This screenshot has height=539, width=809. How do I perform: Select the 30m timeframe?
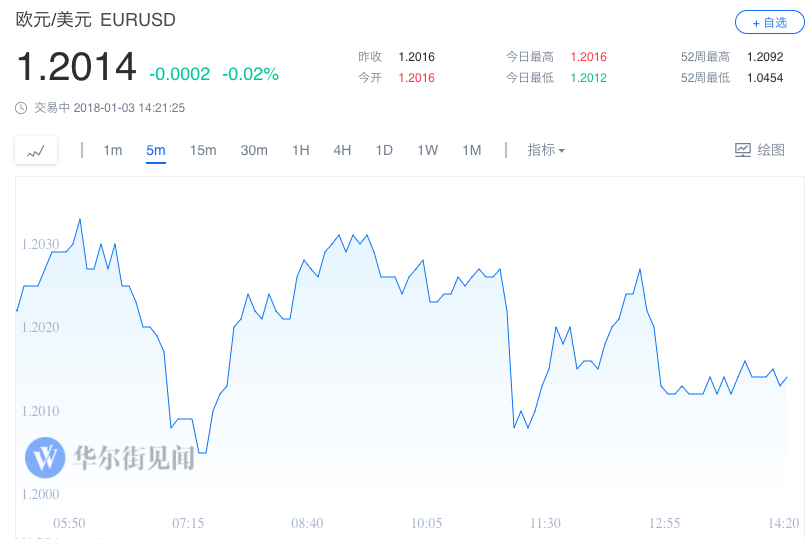click(254, 150)
